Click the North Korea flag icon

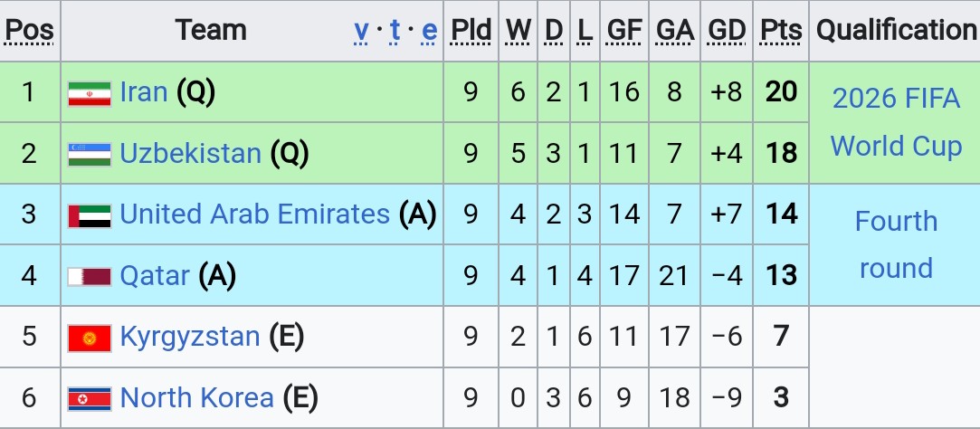tap(90, 399)
